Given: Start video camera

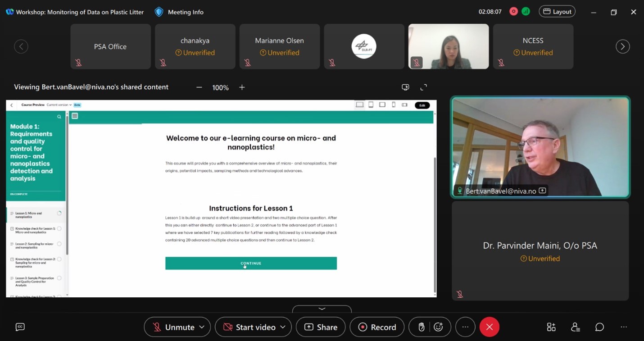Looking at the screenshot, I should coord(250,327).
